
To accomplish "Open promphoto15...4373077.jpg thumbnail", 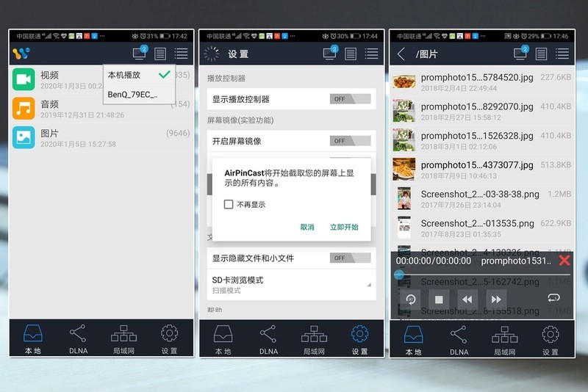I will pos(404,169).
